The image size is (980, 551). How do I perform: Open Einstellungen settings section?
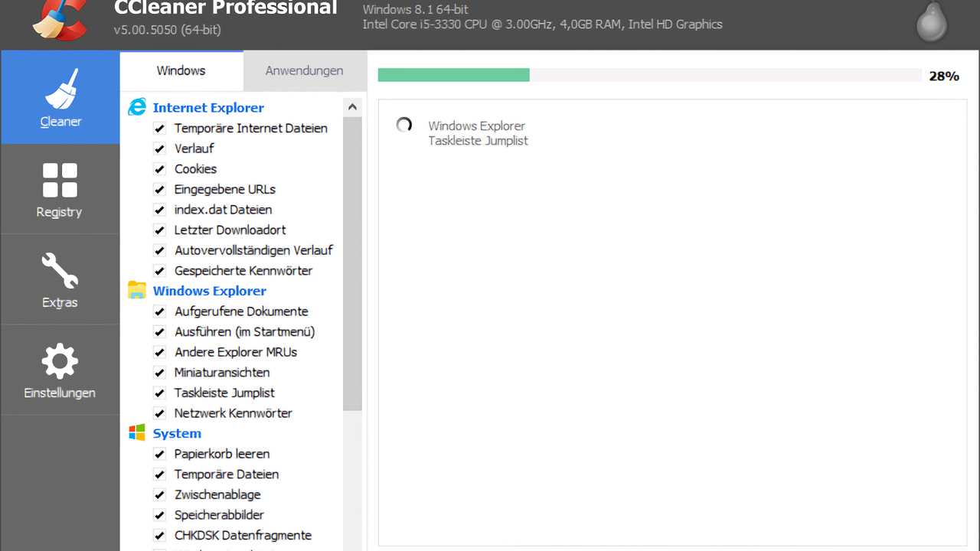pos(60,370)
